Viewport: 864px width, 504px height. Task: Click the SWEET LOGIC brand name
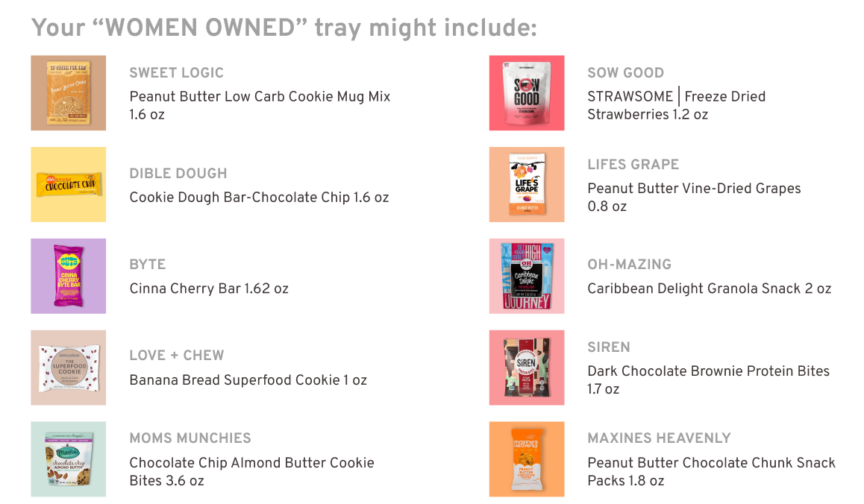(176, 73)
